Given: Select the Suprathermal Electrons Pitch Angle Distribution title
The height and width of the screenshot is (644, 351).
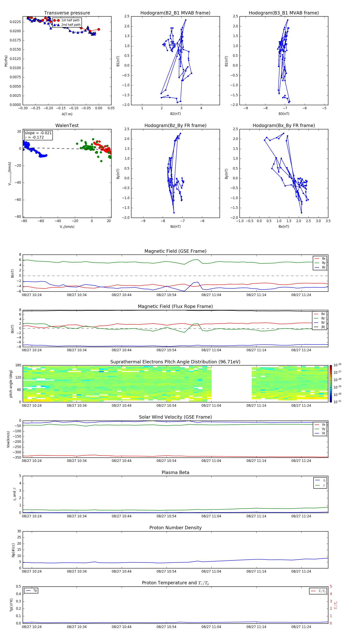Looking at the screenshot, I should (175, 362).
